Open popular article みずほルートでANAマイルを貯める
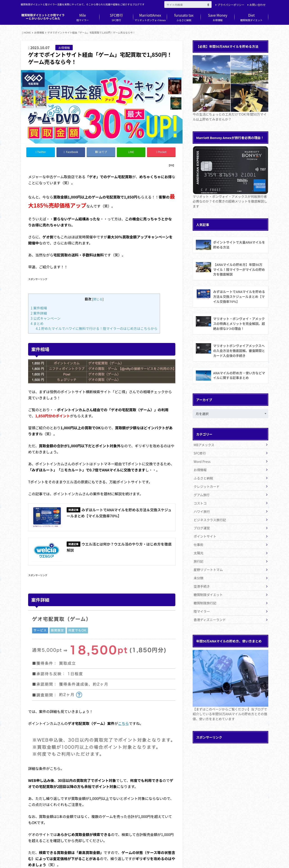 (230, 297)
